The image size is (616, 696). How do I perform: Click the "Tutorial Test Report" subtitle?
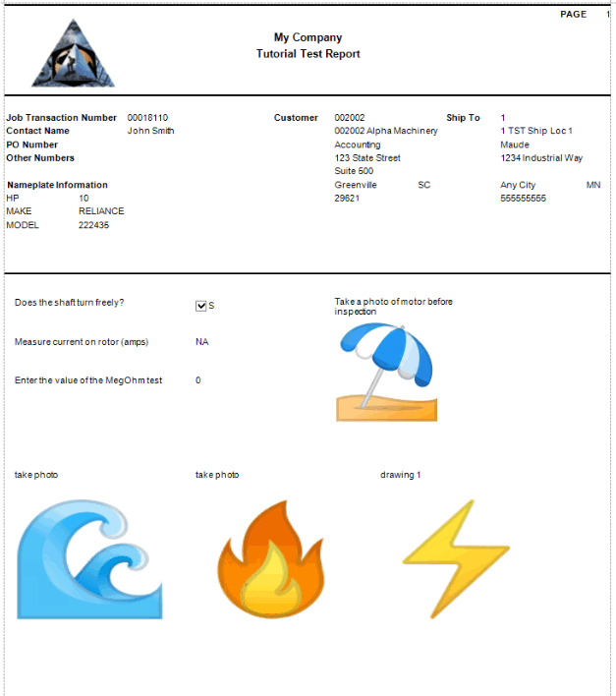tap(308, 54)
